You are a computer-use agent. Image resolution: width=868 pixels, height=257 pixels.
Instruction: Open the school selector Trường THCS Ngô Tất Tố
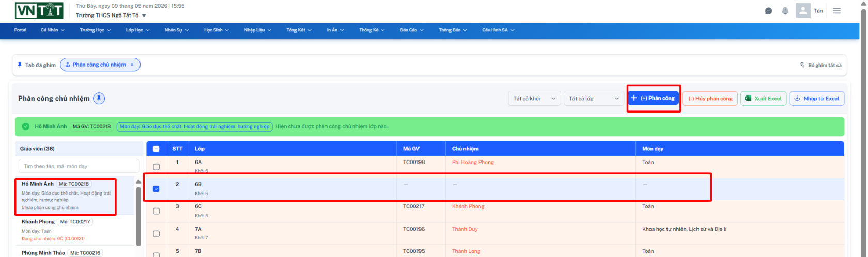click(x=111, y=15)
